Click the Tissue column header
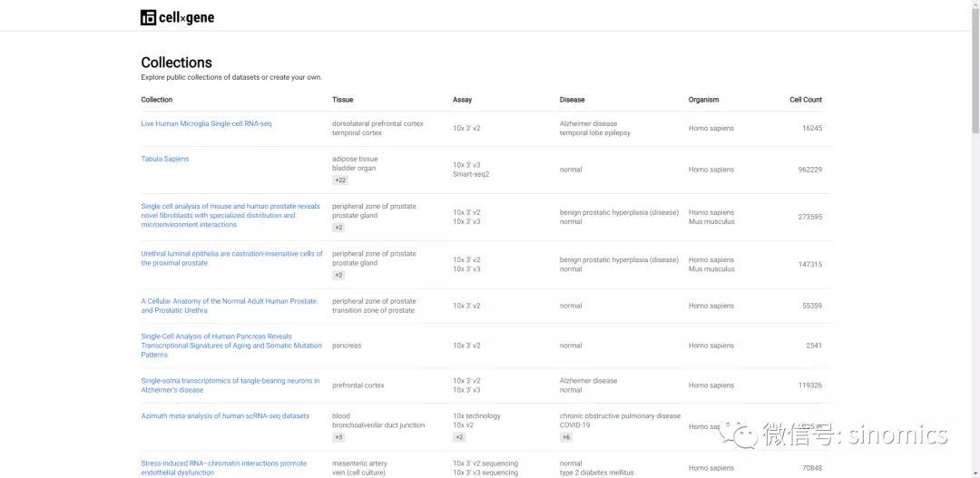The image size is (980, 478). (x=342, y=100)
